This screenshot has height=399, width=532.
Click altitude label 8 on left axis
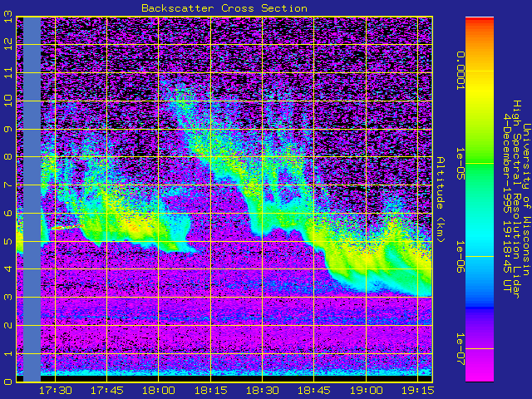tap(8, 157)
